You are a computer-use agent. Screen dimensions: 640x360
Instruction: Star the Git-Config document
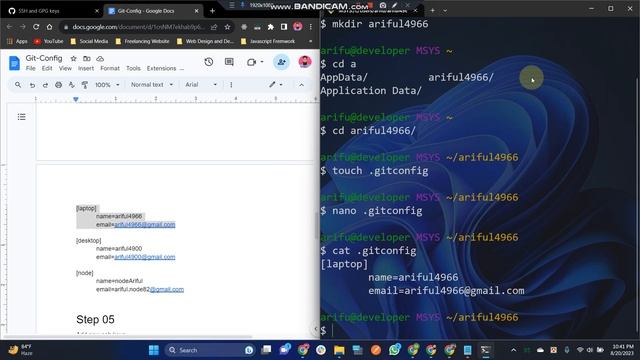73,58
